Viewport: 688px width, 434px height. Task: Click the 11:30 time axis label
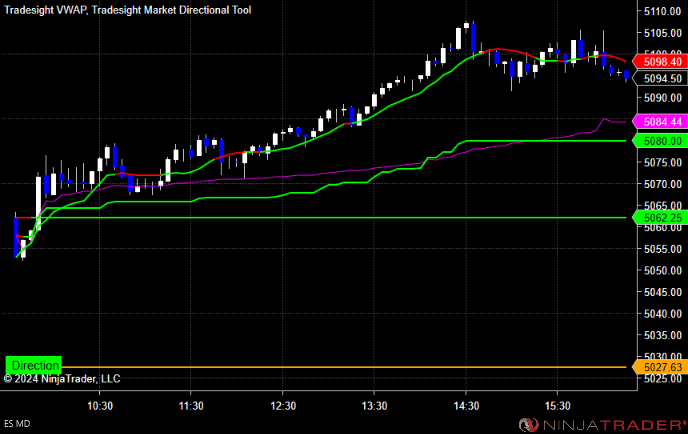tap(191, 406)
